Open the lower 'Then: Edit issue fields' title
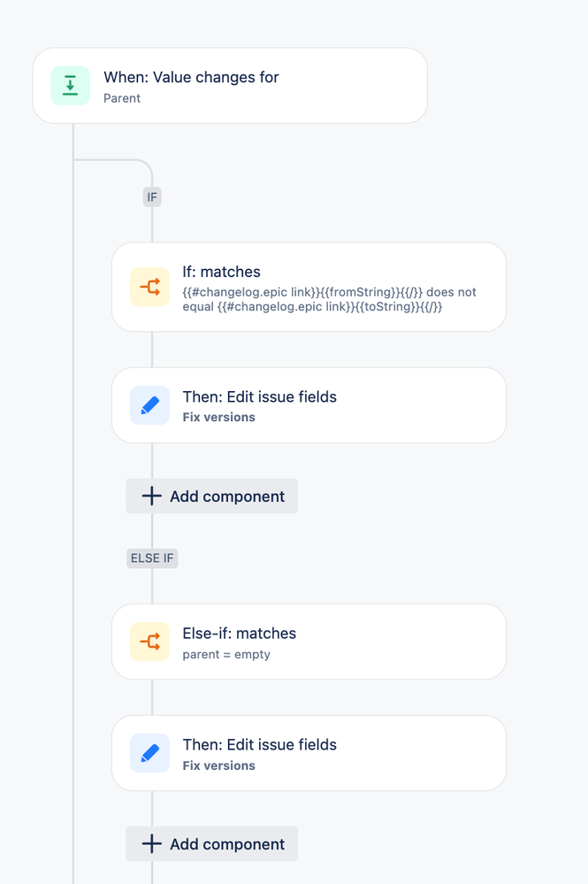 (260, 745)
